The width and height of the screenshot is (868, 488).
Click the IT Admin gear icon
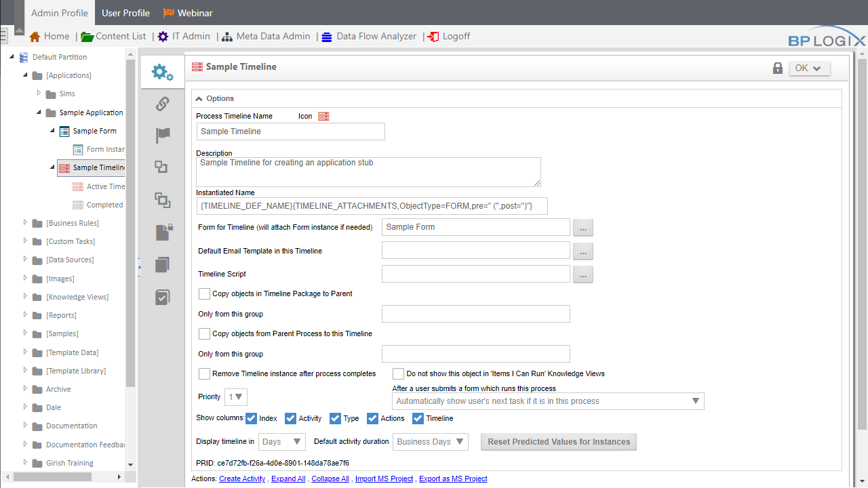[163, 37]
